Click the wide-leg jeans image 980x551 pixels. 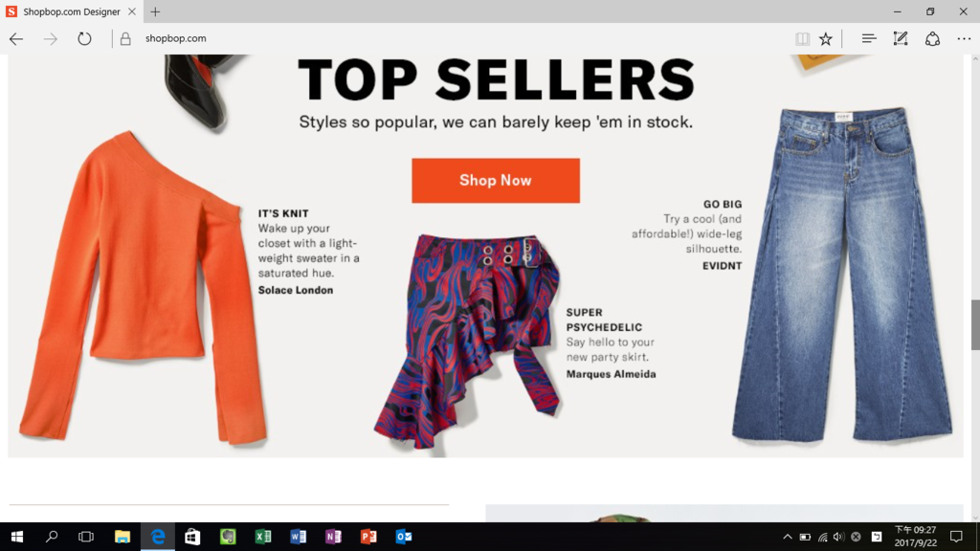pos(842,274)
